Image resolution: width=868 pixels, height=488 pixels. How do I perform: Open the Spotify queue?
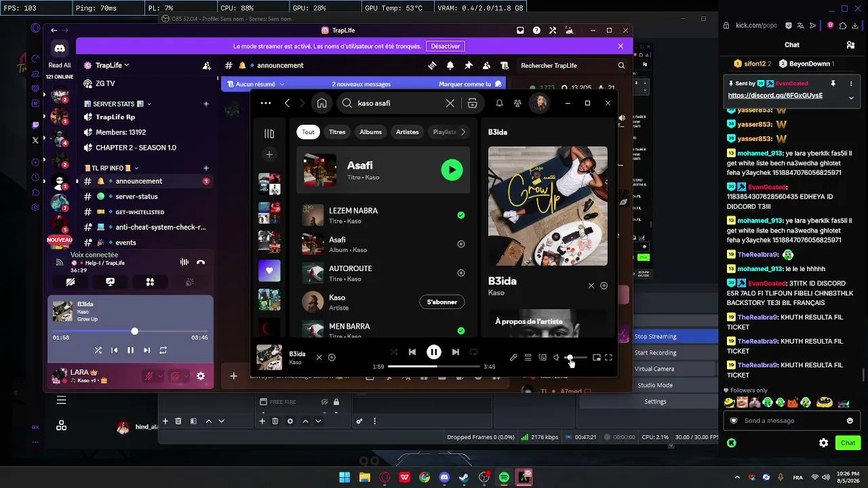coord(528,357)
